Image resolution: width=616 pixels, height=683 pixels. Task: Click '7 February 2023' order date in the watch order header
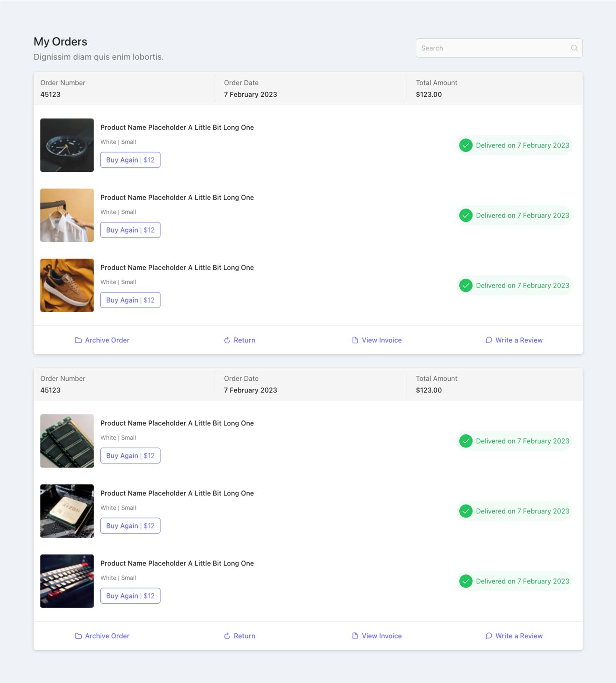click(x=250, y=95)
